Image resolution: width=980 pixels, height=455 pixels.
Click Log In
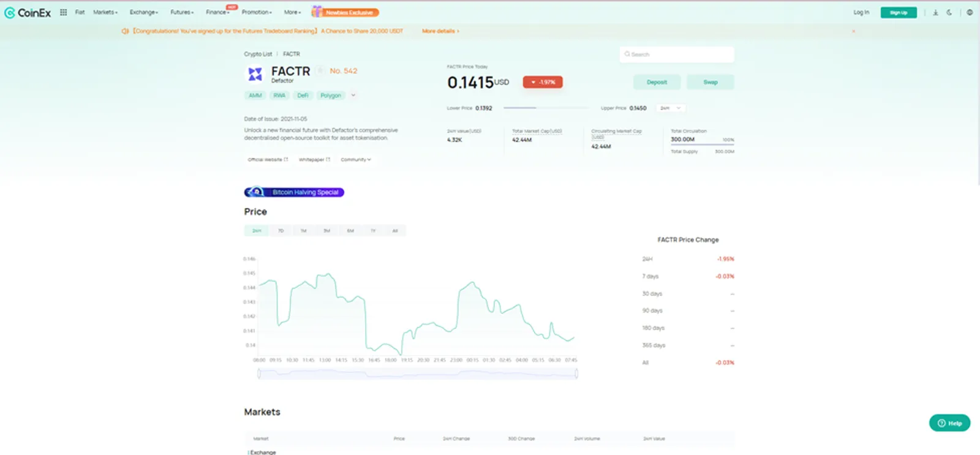(x=861, y=12)
